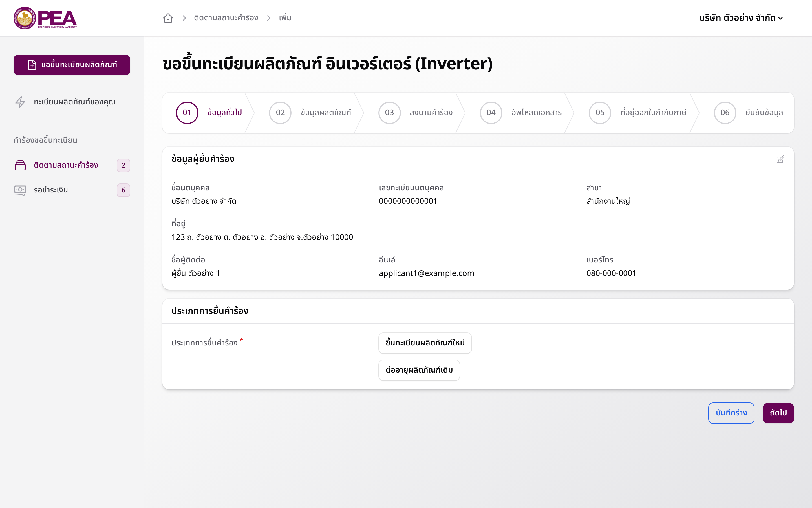Click phone number 080-000-0001

click(611, 273)
